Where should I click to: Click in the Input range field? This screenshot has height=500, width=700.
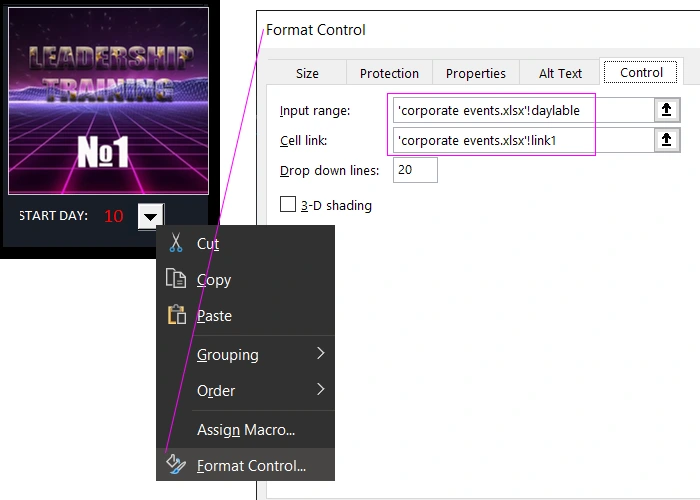(520, 110)
